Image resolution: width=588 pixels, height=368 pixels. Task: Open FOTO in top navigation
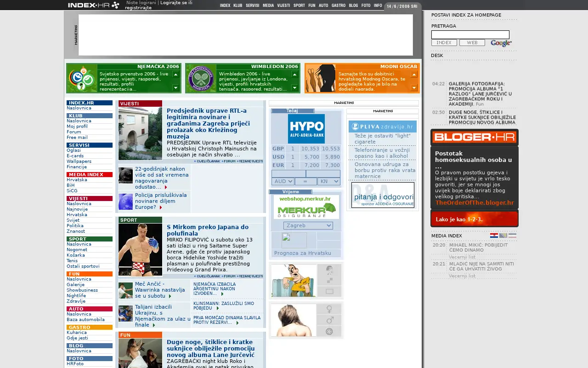pyautogui.click(x=366, y=6)
